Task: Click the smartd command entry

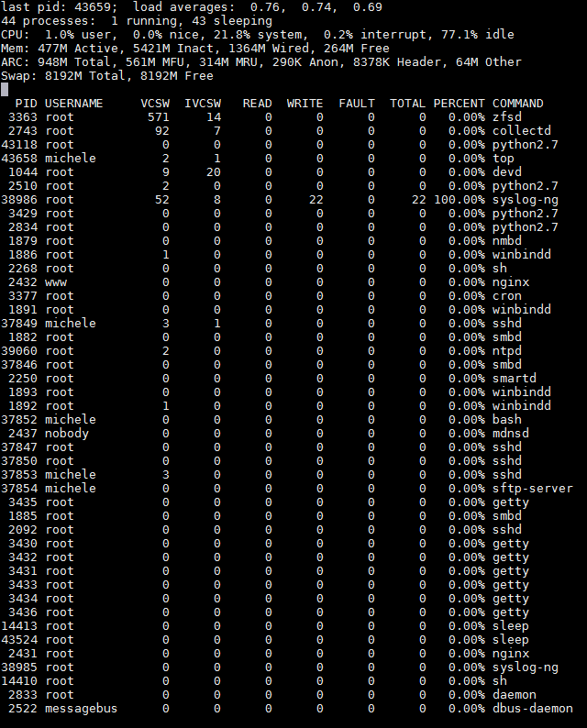Action: point(515,379)
